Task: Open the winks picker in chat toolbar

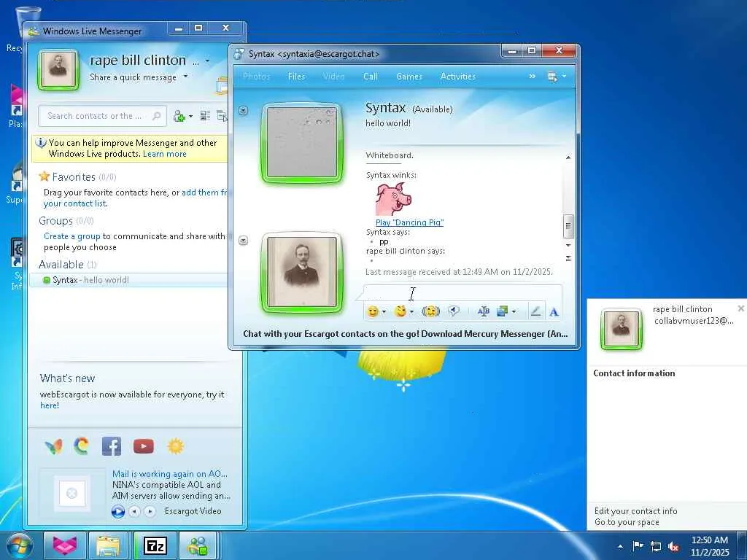Action: click(x=400, y=311)
